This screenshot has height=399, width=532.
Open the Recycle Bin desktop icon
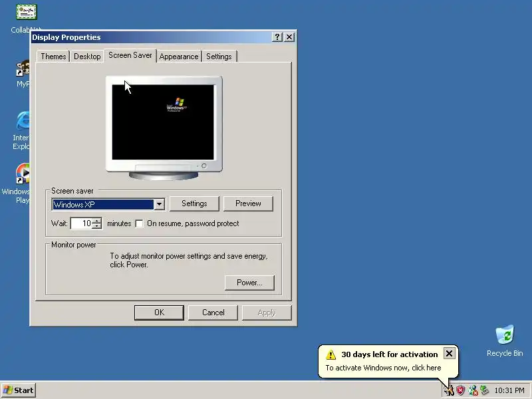[x=505, y=340]
